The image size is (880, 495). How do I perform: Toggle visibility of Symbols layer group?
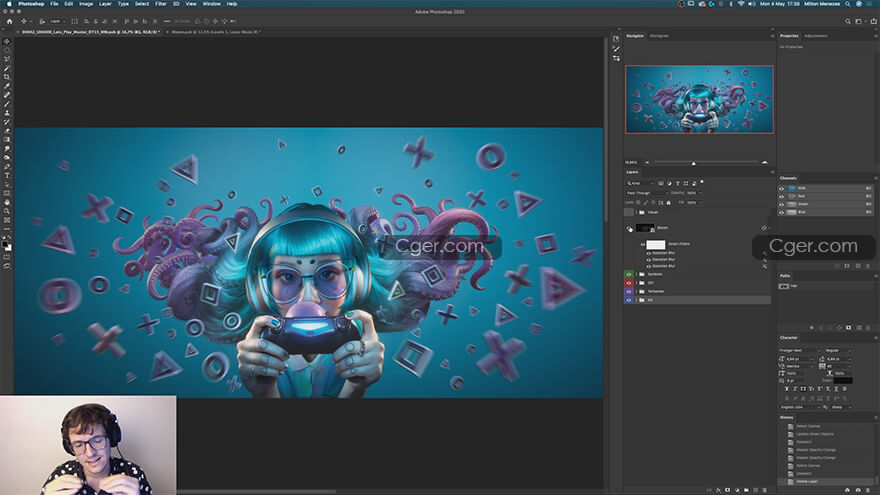click(x=629, y=274)
